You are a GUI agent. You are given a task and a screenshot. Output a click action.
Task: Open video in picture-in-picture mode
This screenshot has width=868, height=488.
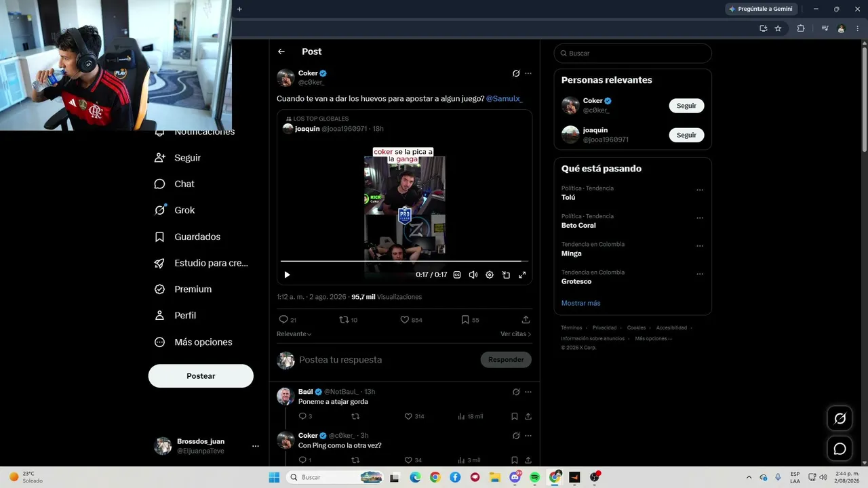[x=506, y=274]
